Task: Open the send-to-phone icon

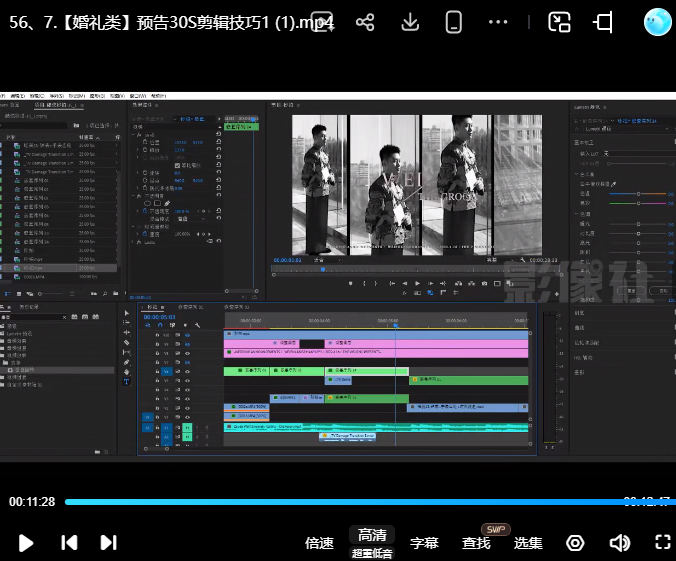Action: pyautogui.click(x=454, y=22)
